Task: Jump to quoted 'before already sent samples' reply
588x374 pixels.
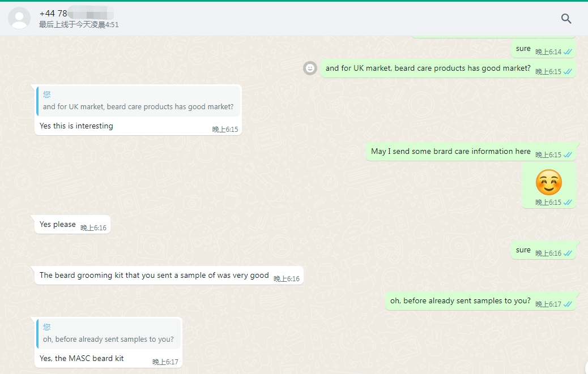Action: 109,334
